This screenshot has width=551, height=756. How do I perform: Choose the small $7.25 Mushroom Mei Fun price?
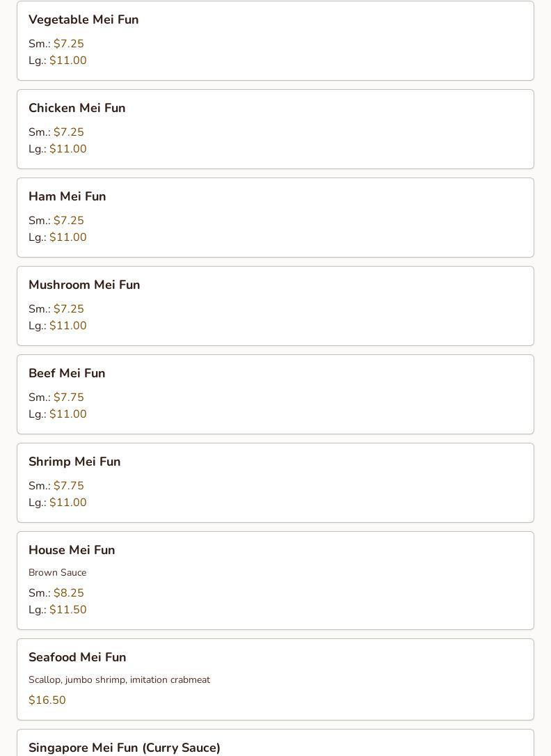click(x=68, y=309)
